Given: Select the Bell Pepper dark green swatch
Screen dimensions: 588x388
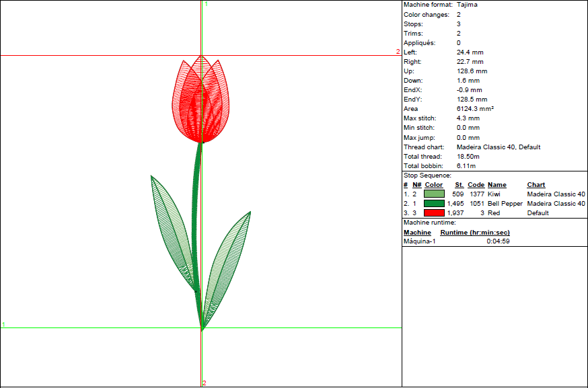Looking at the screenshot, I should pos(434,203).
